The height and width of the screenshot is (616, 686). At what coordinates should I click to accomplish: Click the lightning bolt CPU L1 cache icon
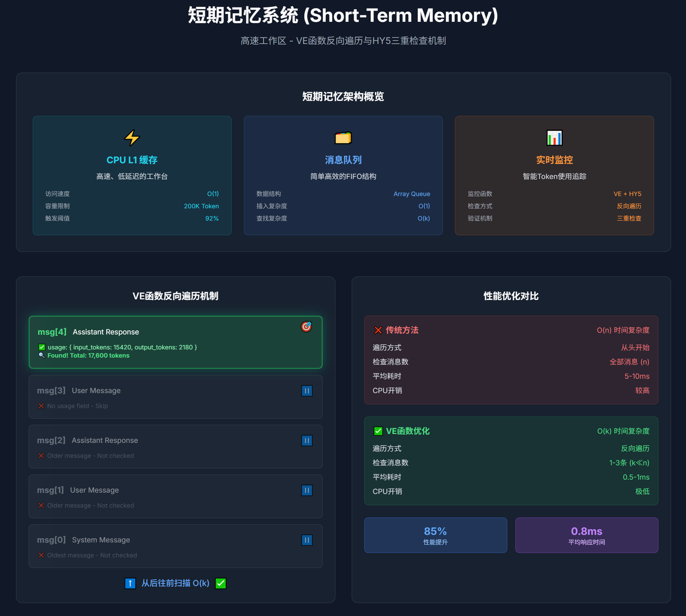[132, 138]
